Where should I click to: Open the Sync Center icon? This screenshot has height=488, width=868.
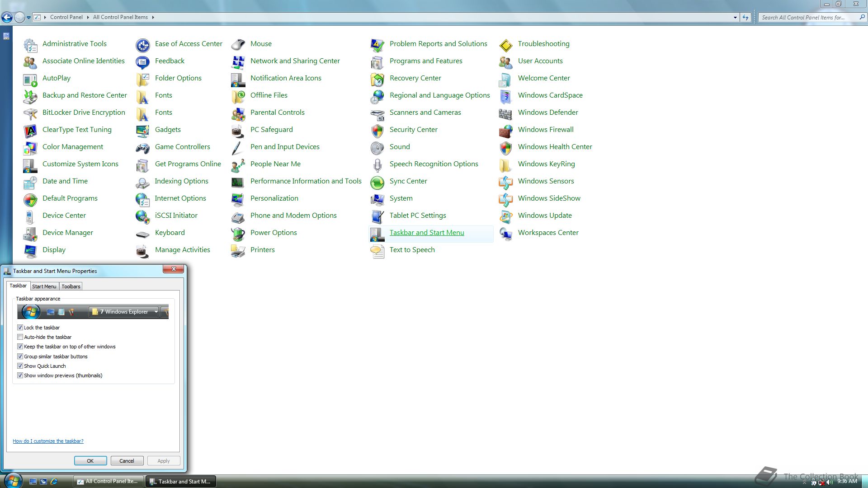tap(377, 182)
